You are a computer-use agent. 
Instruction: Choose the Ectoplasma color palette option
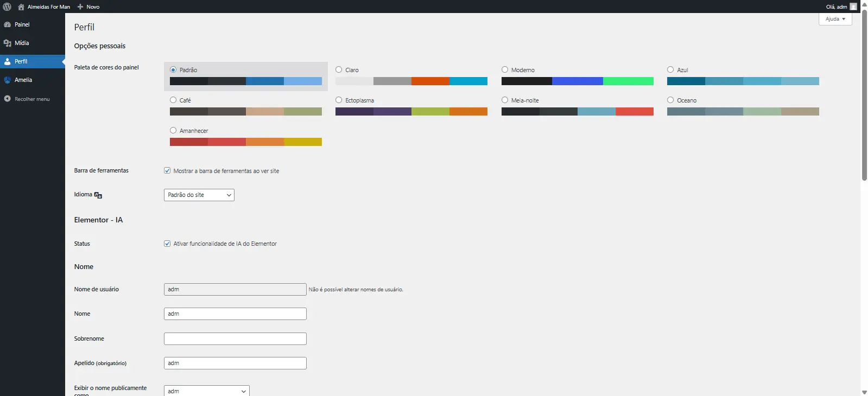click(x=339, y=100)
